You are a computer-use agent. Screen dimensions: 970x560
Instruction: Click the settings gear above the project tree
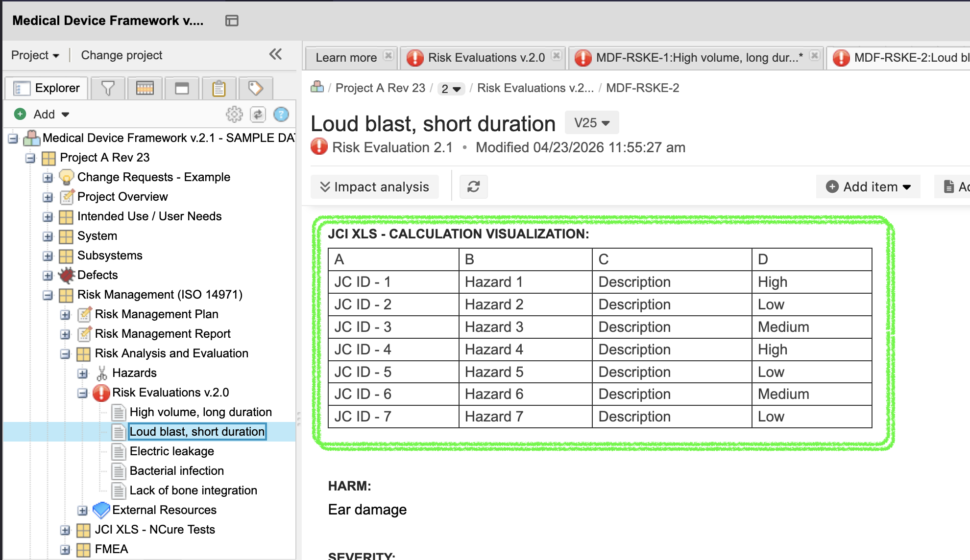(235, 114)
